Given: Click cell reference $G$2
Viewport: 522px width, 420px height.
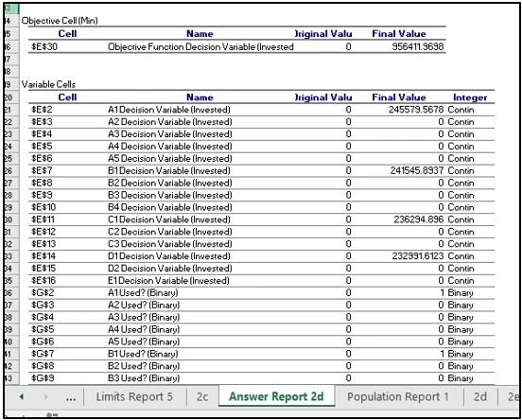Looking at the screenshot, I should 43,292.
